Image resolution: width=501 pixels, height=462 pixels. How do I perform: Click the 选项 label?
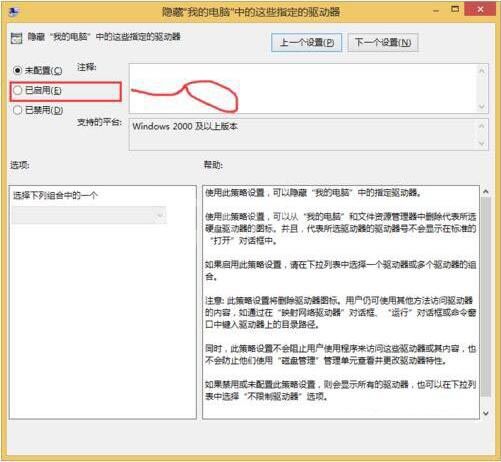[20, 165]
